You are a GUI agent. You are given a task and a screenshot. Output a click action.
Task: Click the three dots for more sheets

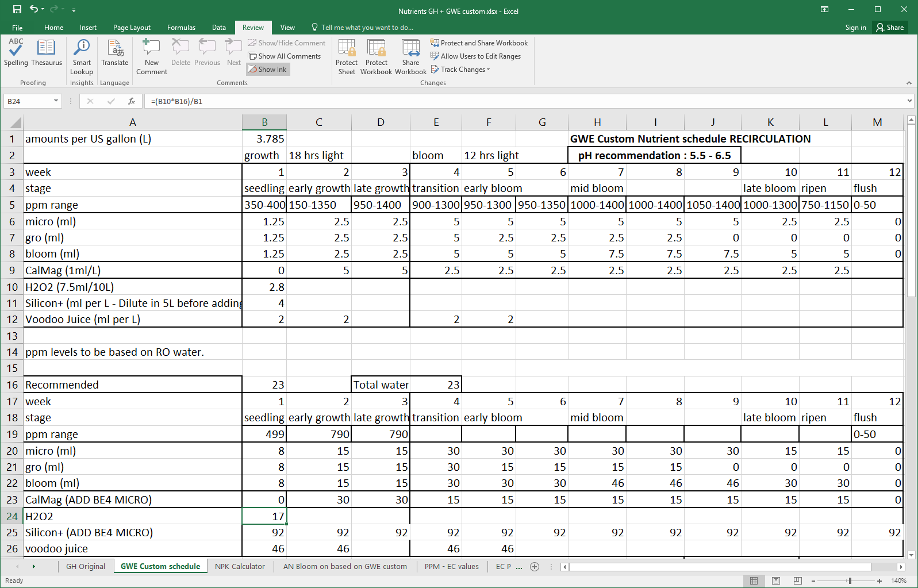(x=519, y=567)
